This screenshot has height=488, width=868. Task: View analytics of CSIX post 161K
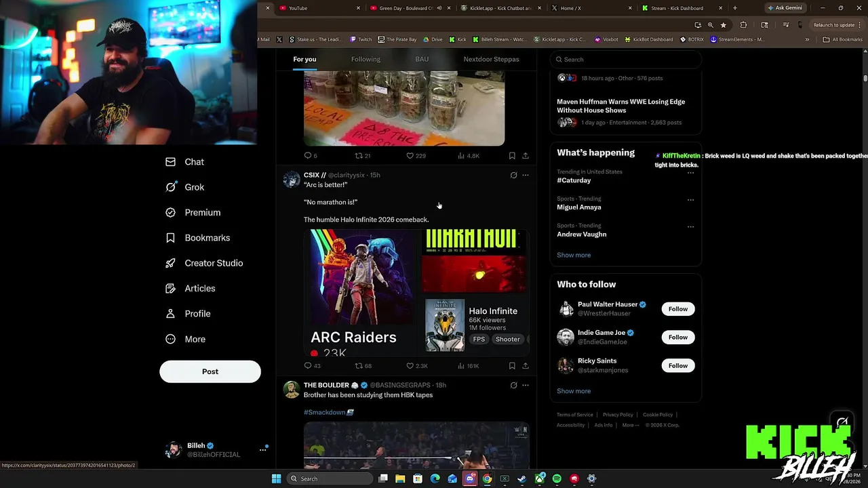point(468,366)
